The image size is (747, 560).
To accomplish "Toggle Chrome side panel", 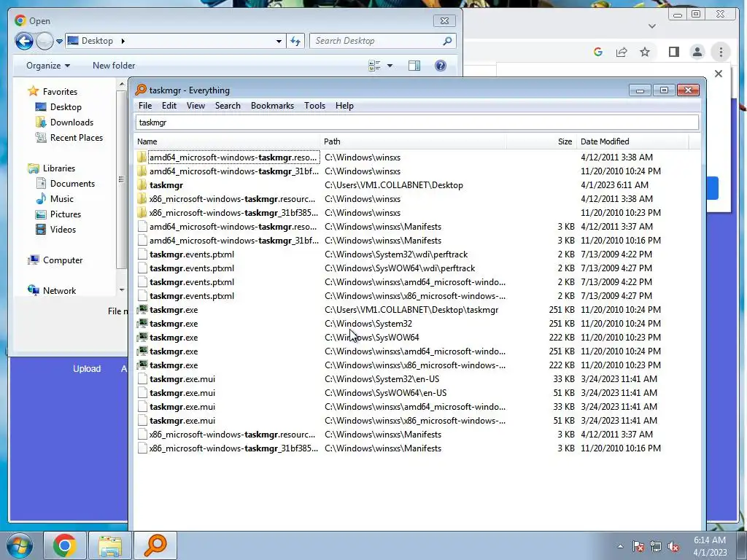I will tap(673, 52).
